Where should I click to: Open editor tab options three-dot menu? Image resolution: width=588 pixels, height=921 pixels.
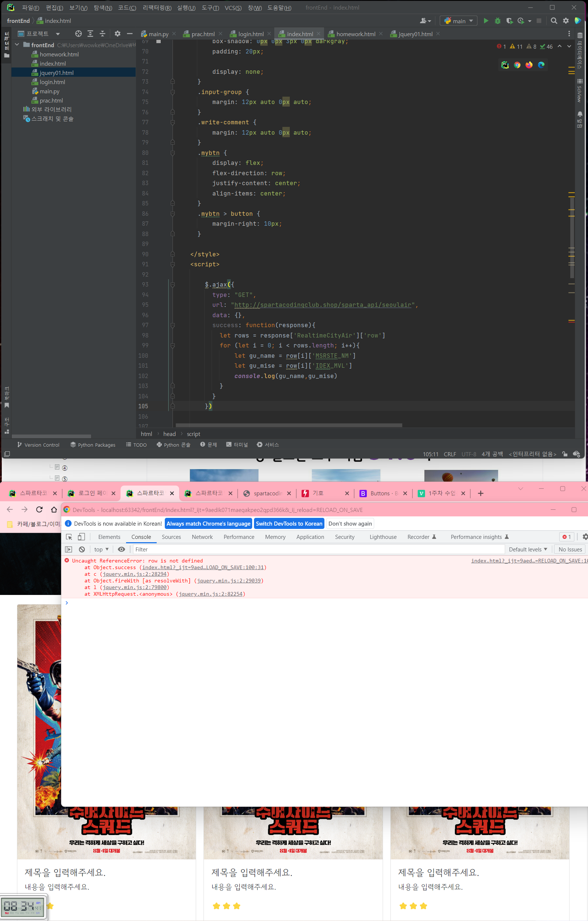tap(569, 34)
